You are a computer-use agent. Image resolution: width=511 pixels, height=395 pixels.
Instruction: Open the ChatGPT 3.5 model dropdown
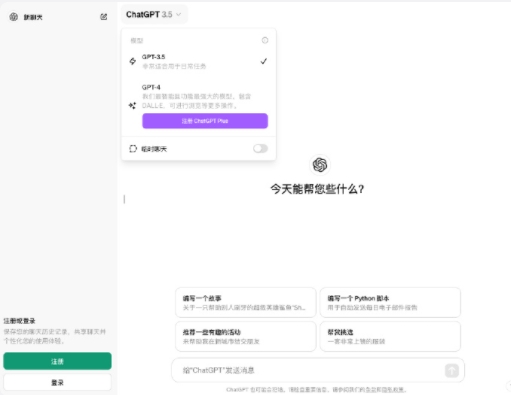[x=154, y=14]
